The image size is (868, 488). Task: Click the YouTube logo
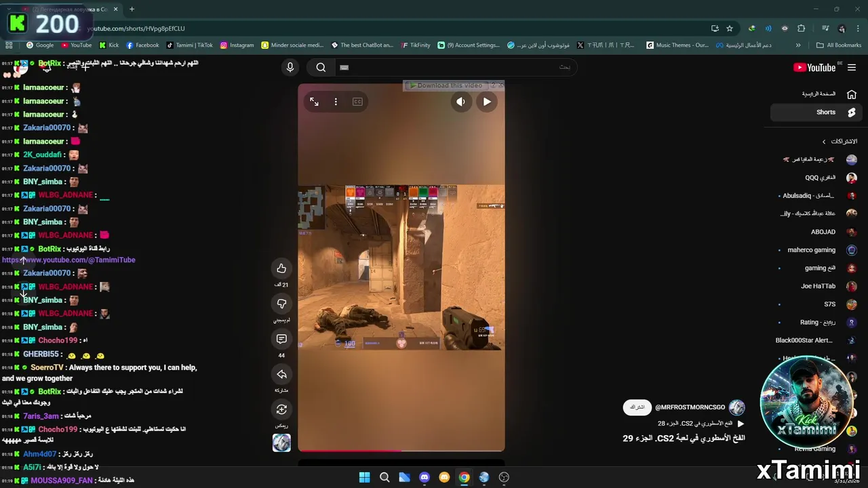[814, 67]
